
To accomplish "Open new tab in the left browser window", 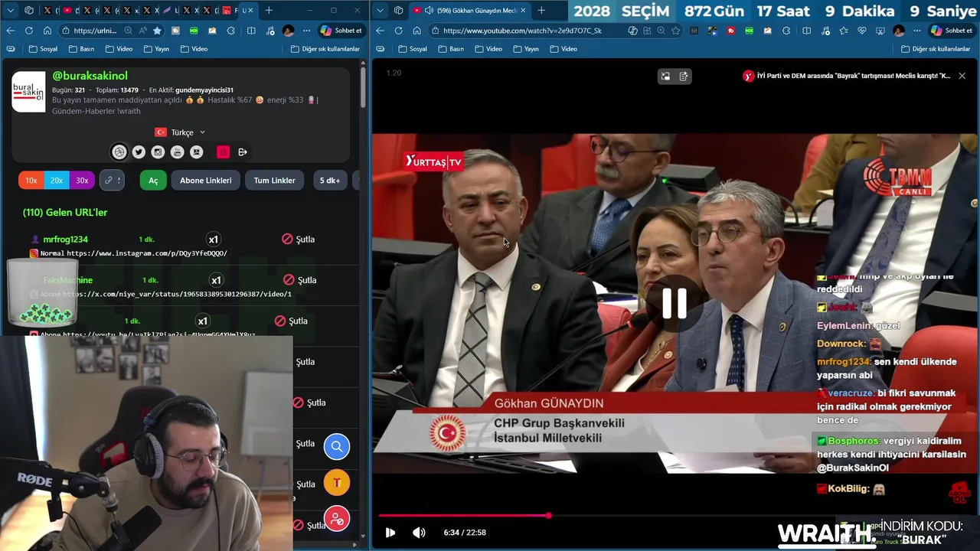I will [269, 11].
